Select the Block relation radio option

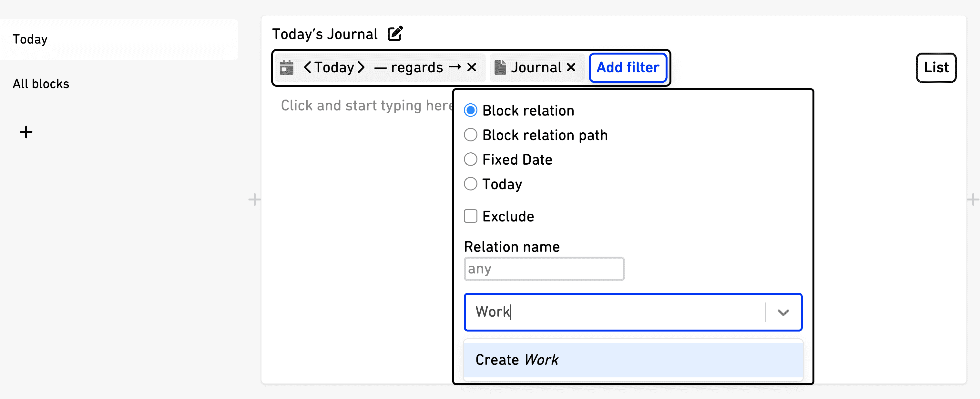point(471,110)
